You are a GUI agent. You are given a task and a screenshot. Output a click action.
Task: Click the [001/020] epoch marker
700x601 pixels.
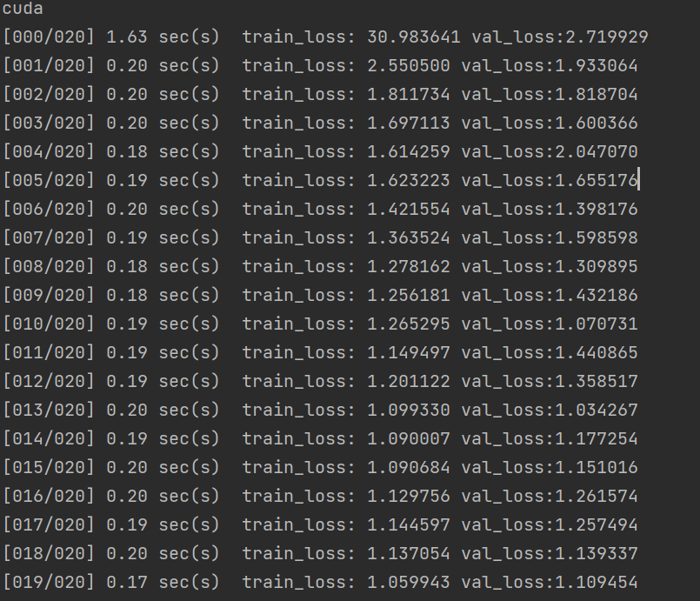(49, 65)
